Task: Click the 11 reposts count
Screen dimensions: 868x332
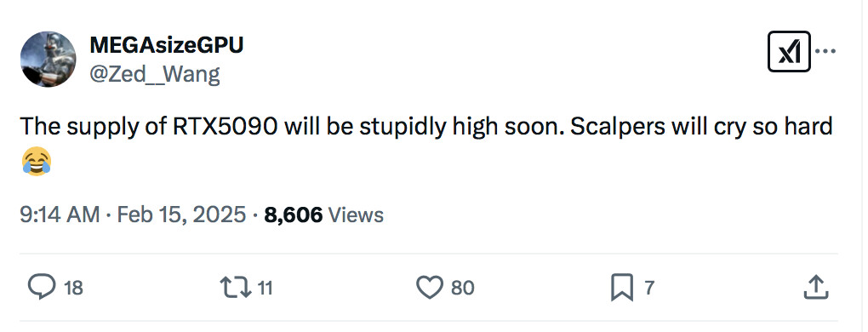Action: point(266,289)
